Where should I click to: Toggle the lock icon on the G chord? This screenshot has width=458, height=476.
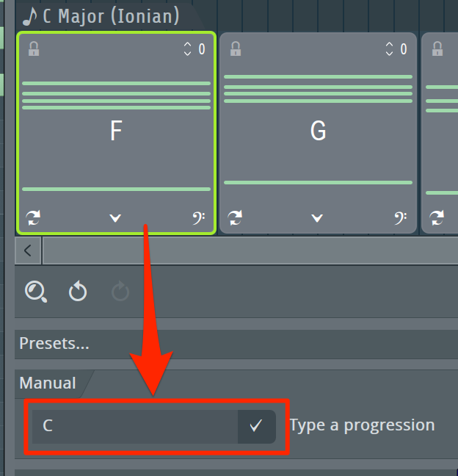(236, 49)
